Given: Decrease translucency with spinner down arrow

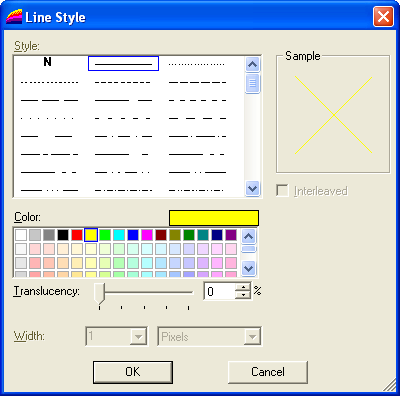Looking at the screenshot, I should (x=243, y=295).
